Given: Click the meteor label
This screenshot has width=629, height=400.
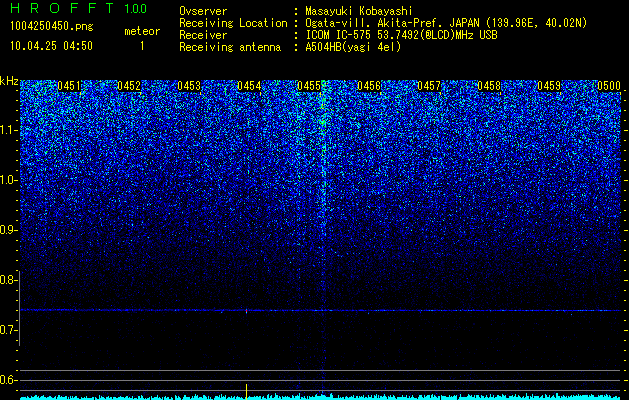Looking at the screenshot, I should [x=142, y=31].
